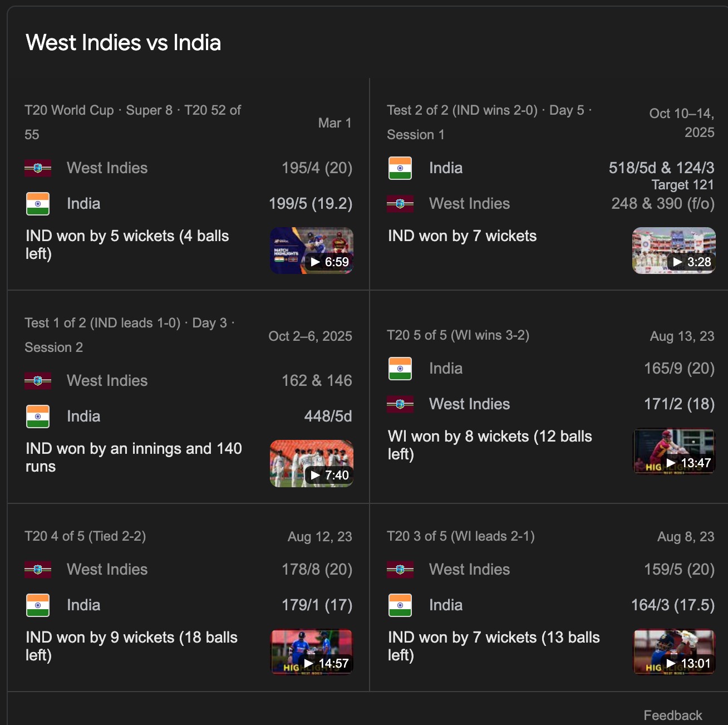Click West Indies flag in Aug 8 T20 match

(400, 570)
